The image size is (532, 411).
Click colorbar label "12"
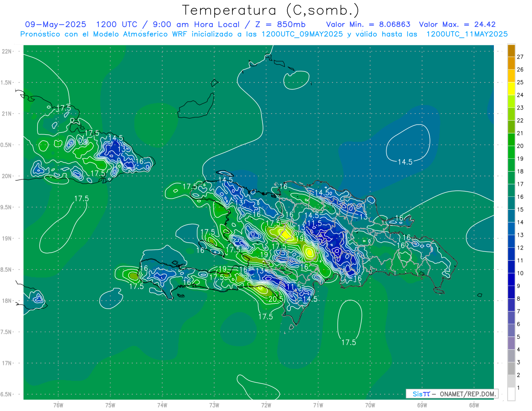click(x=520, y=248)
